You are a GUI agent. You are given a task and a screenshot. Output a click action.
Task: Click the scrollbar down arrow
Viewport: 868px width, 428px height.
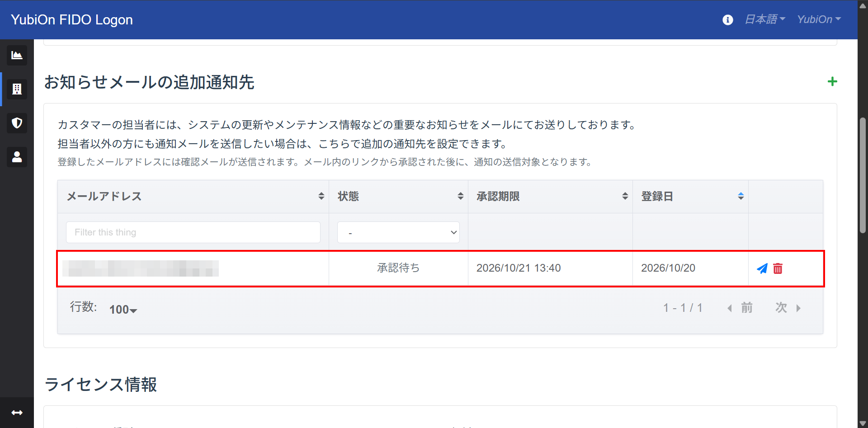point(863,423)
